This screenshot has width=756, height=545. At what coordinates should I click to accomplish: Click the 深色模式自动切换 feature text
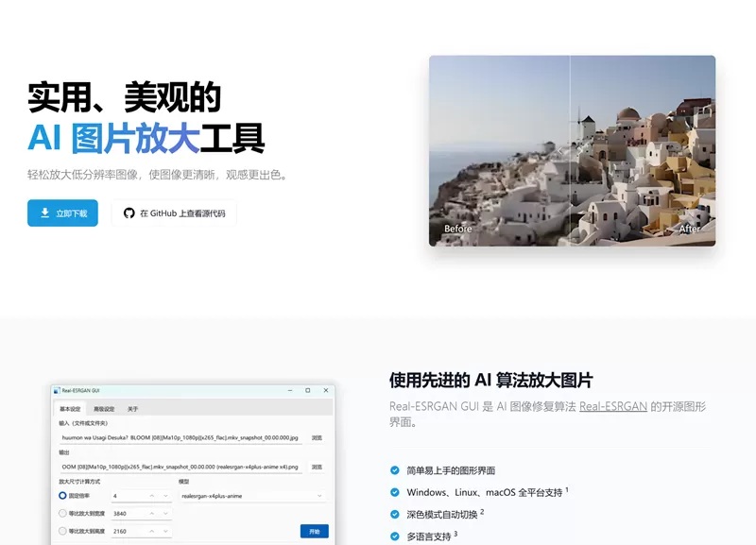(x=441, y=514)
